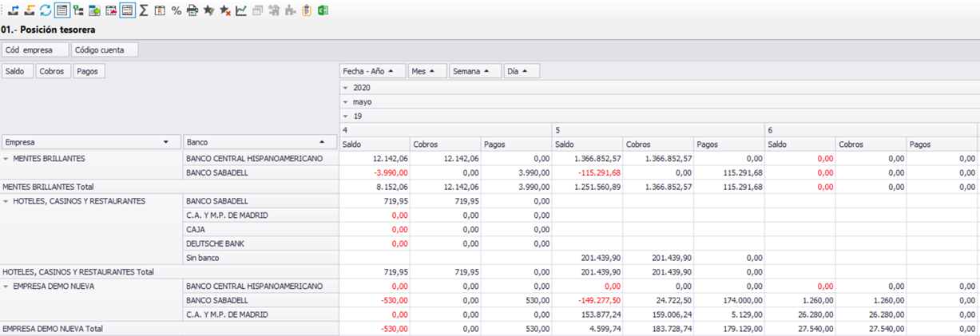Collapse the 2020 year column group
980x336 pixels.
(x=346, y=88)
